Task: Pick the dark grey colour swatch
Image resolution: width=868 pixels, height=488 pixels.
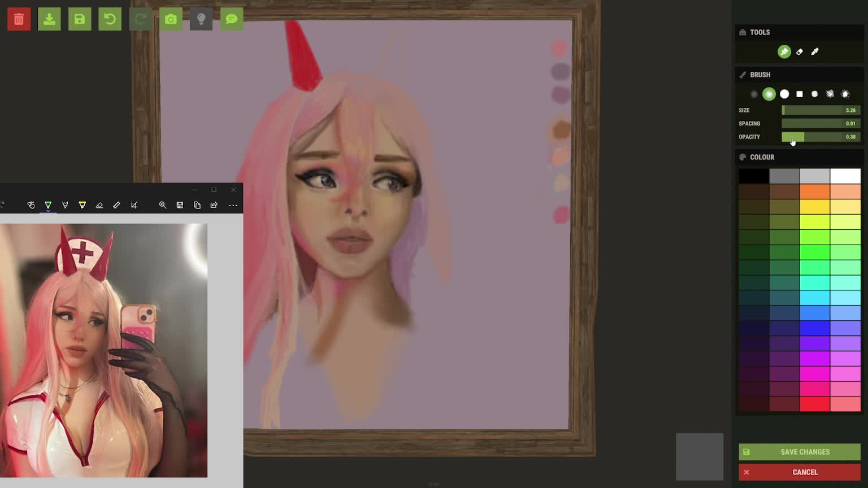Action: pyautogui.click(x=784, y=176)
